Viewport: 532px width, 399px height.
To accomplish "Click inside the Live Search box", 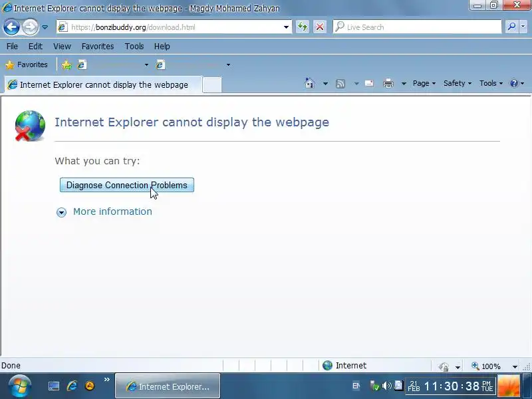I will click(x=418, y=27).
